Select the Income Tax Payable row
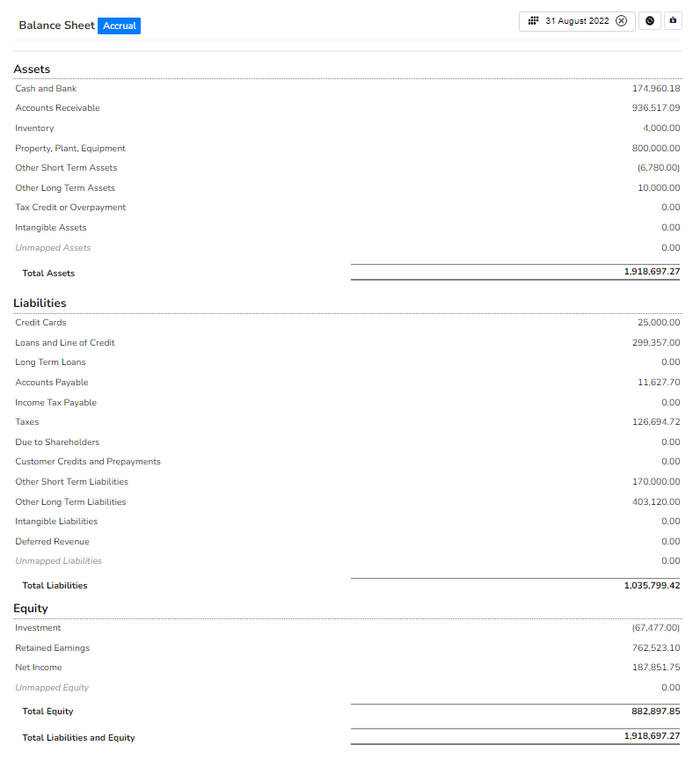The image size is (700, 760). [55, 403]
